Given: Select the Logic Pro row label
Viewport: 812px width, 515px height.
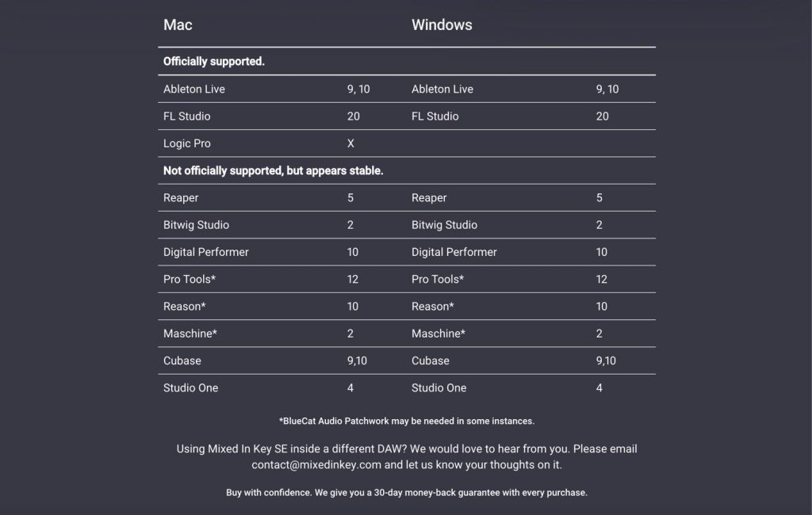Looking at the screenshot, I should [x=187, y=143].
